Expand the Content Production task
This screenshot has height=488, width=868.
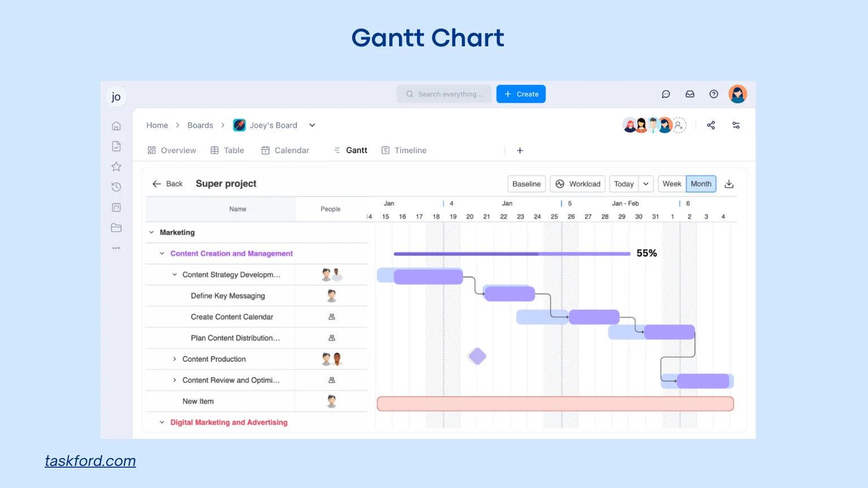tap(175, 359)
